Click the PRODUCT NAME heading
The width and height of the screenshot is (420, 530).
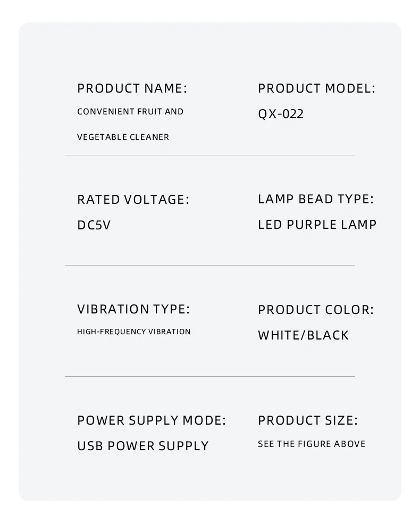[x=132, y=88]
